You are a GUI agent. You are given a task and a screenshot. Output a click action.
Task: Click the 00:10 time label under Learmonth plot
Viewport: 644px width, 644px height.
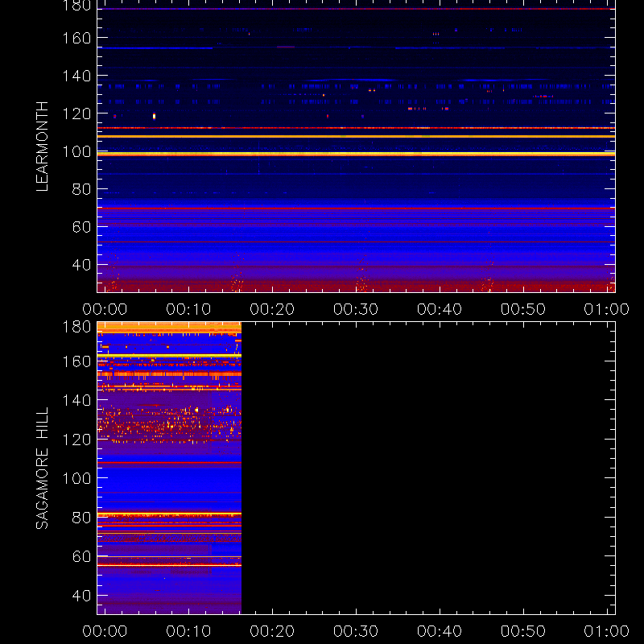(188, 309)
